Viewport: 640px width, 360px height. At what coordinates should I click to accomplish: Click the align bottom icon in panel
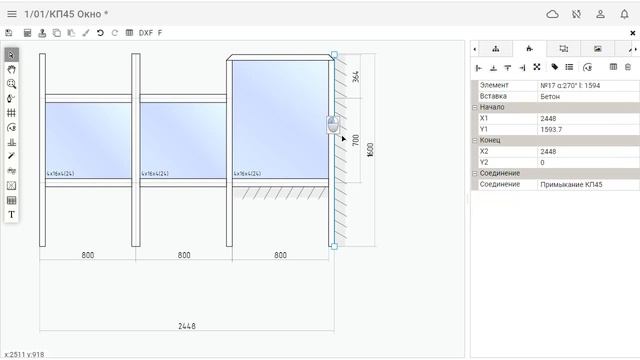[493, 68]
